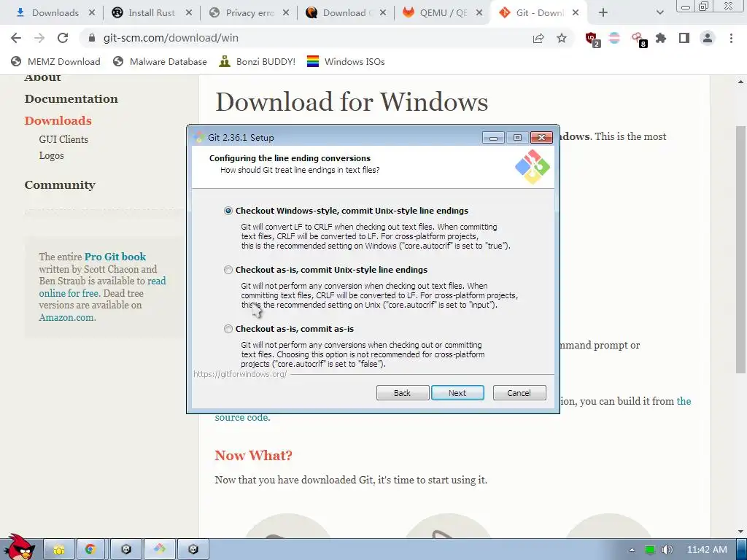Open the Git setup taskbar icon

coord(159,549)
